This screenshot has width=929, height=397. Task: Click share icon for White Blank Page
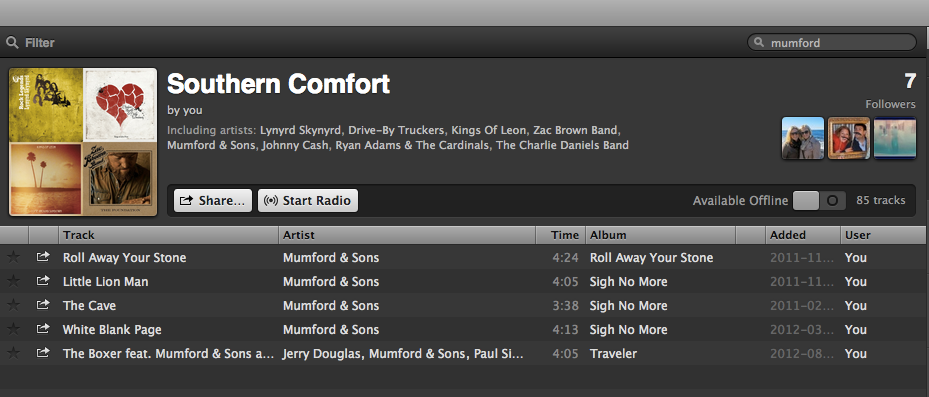(x=43, y=329)
